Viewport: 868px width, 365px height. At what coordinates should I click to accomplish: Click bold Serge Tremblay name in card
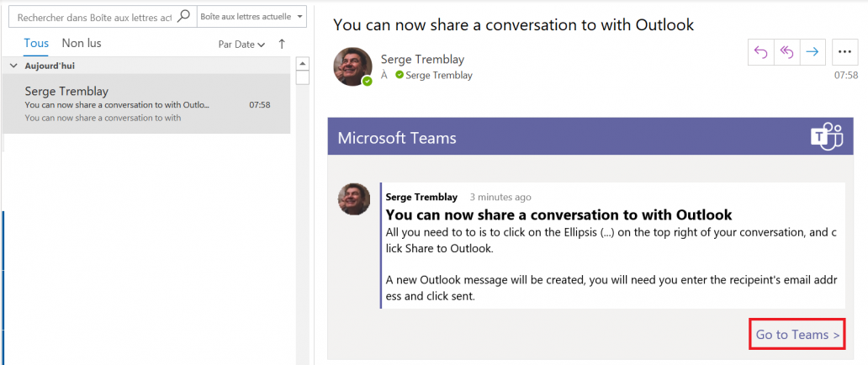pyautogui.click(x=421, y=197)
